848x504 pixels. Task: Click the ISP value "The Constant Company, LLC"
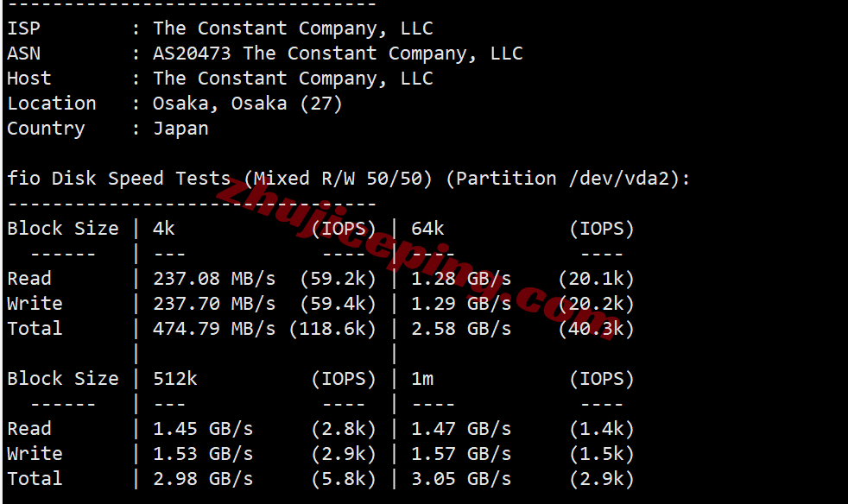pos(293,28)
